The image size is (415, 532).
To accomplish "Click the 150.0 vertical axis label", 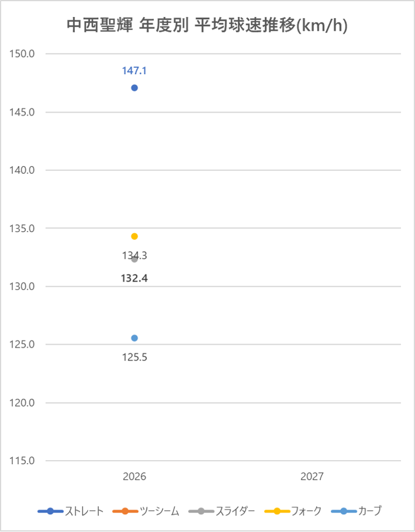I will point(23,54).
